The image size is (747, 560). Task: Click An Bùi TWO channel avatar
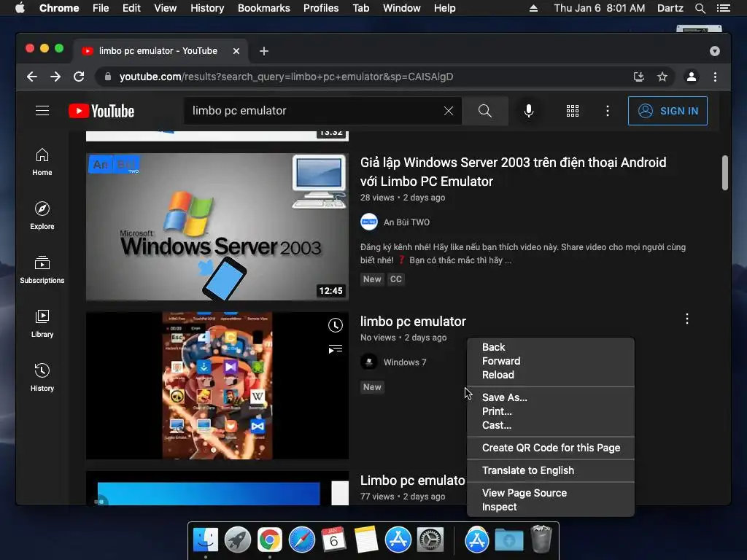pos(368,222)
